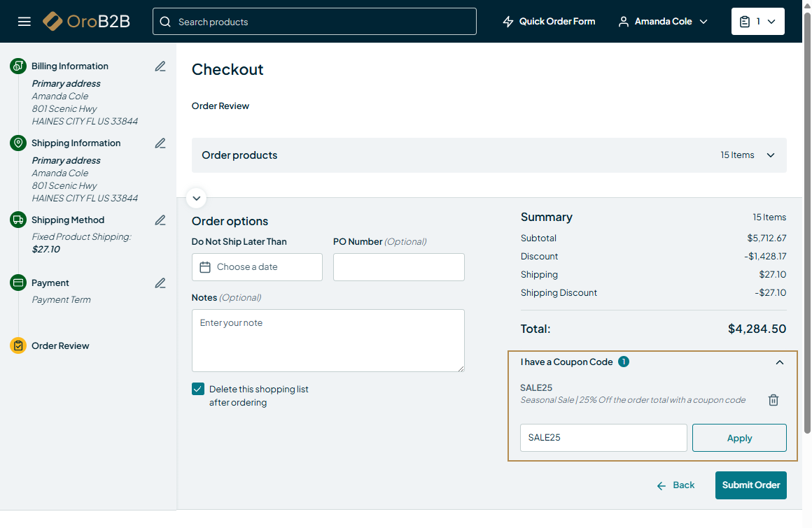Click the edit pencil for Billing Information
Image resolution: width=812 pixels, height=528 pixels.
160,66
